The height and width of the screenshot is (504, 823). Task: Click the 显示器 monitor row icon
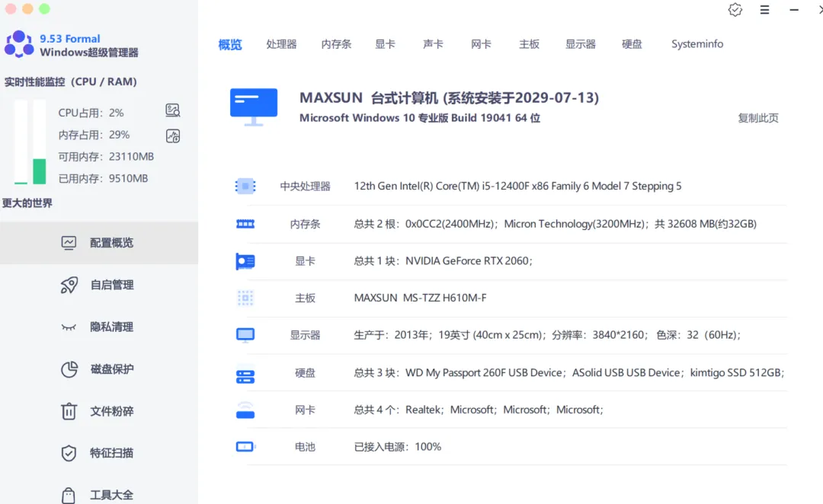245,335
